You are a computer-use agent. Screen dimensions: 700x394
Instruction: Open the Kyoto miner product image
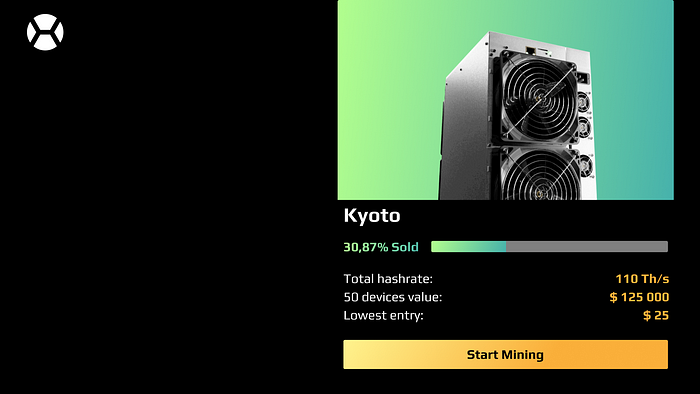[505, 100]
